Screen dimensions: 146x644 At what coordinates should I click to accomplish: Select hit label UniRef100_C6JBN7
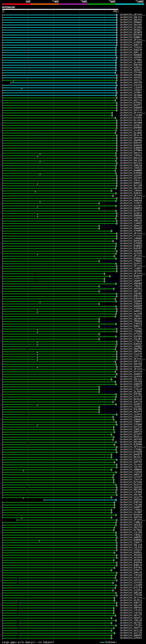[131, 512]
